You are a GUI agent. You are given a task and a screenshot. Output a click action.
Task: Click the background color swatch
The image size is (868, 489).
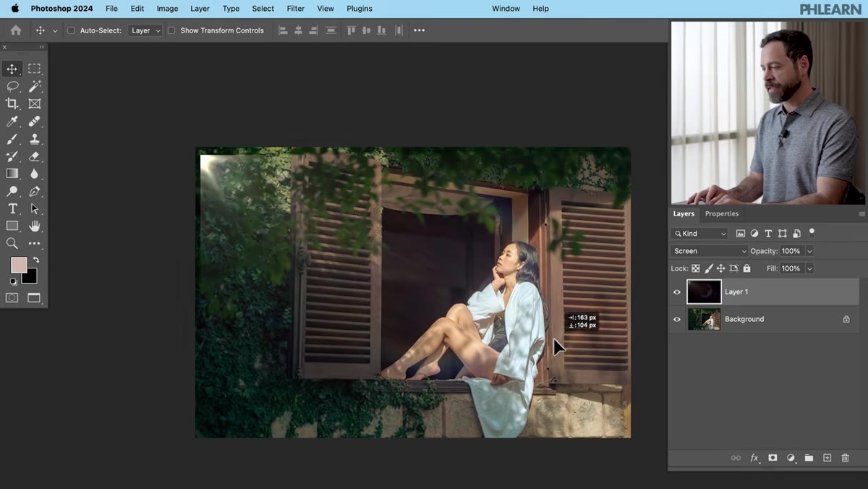(x=31, y=278)
